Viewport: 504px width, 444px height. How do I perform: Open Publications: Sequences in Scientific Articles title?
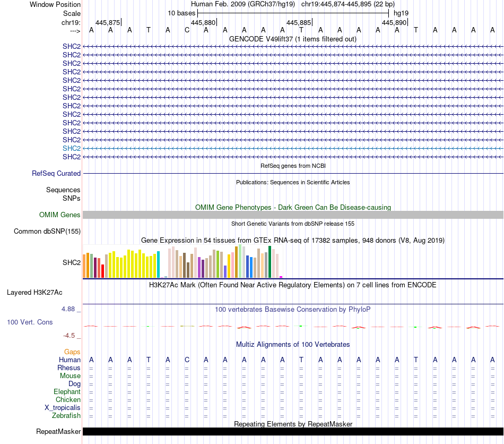point(292,182)
